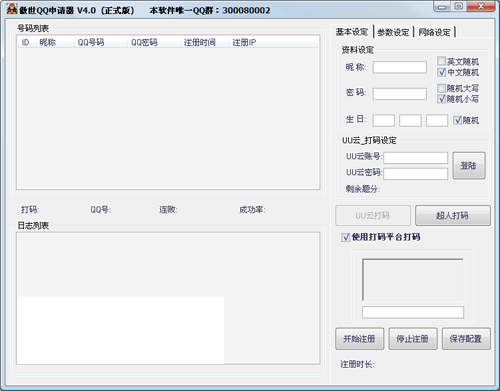Click the 剩余题分 label
The image size is (500, 391).
(363, 189)
